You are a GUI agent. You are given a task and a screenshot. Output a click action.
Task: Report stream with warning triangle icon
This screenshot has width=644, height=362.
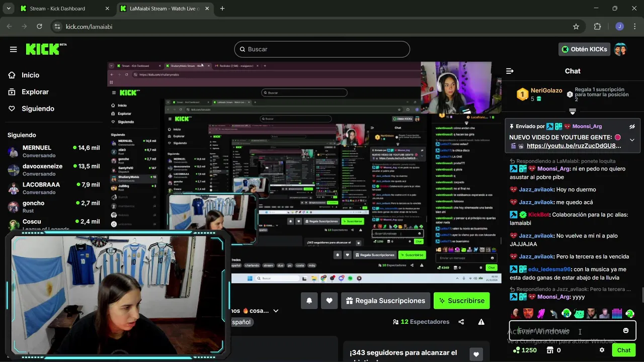(x=481, y=322)
